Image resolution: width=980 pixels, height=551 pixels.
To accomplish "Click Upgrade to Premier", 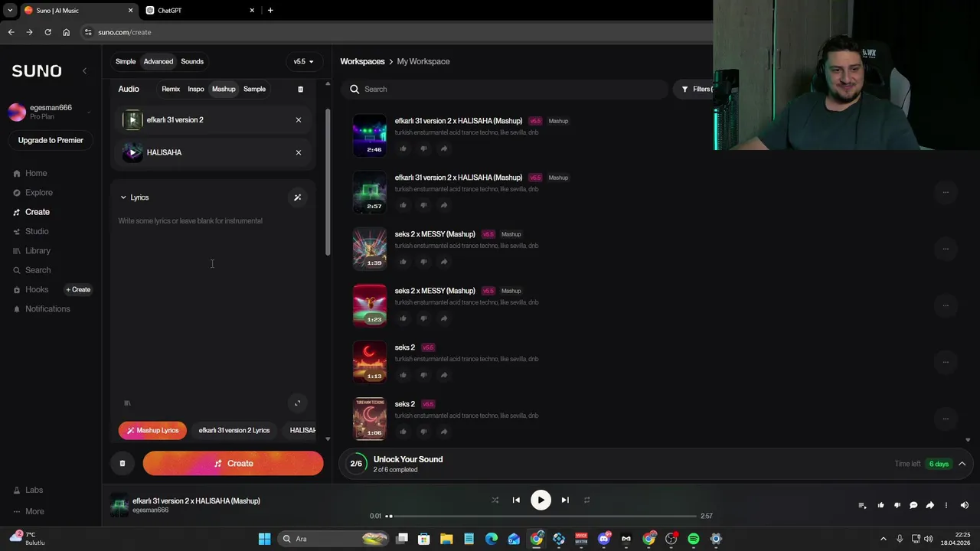I will point(51,140).
